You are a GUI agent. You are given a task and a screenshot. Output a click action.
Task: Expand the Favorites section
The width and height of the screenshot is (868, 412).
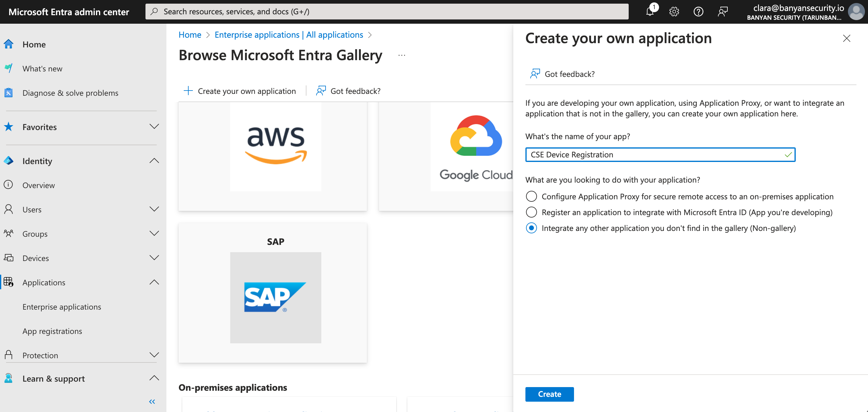154,127
